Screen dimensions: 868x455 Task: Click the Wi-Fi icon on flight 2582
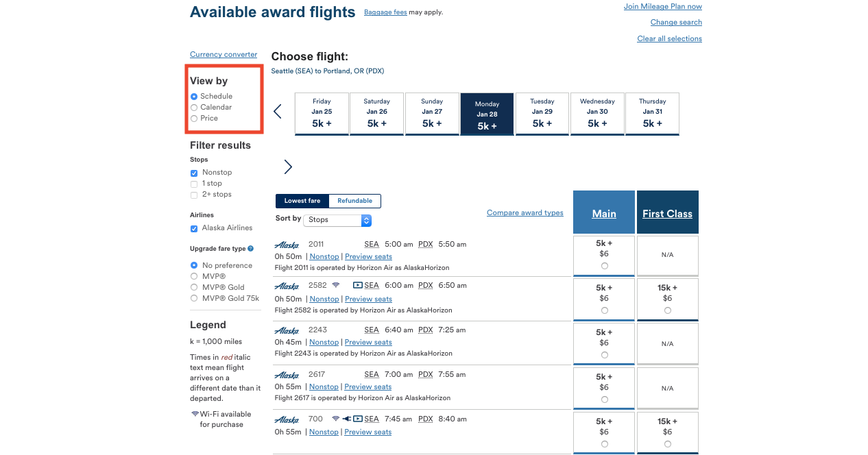click(336, 285)
